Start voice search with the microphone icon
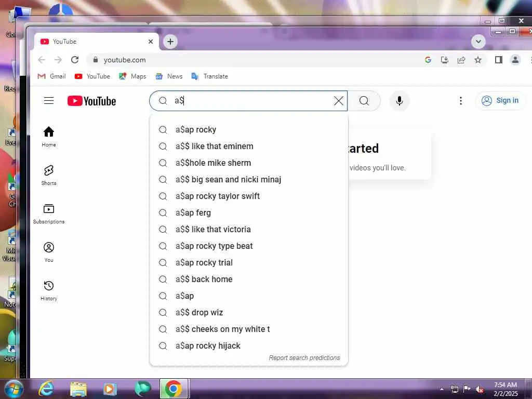The width and height of the screenshot is (532, 399). (400, 101)
